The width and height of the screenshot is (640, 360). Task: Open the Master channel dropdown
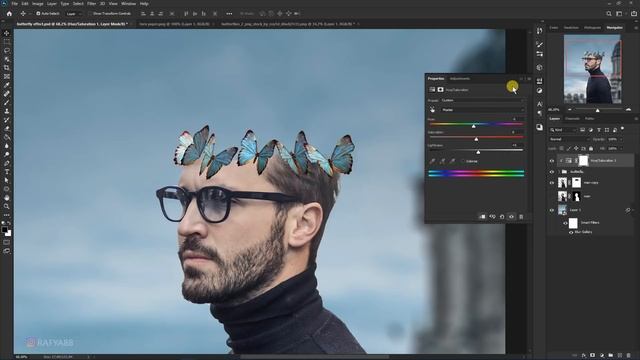click(482, 110)
